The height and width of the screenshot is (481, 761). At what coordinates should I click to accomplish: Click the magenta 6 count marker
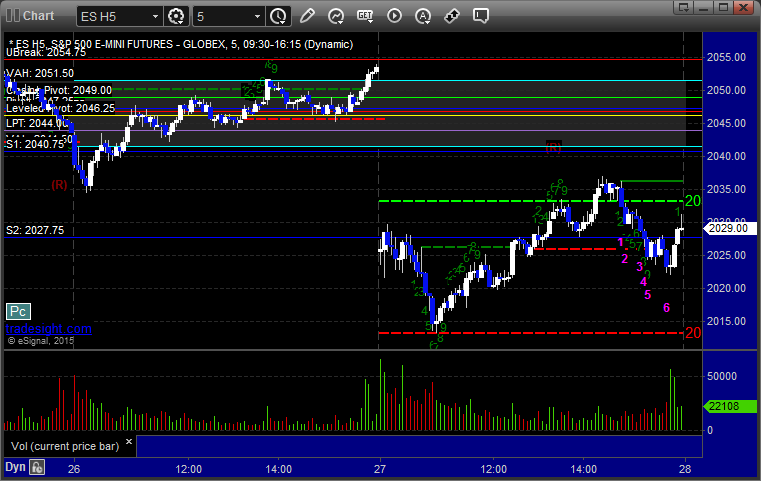[x=666, y=307]
